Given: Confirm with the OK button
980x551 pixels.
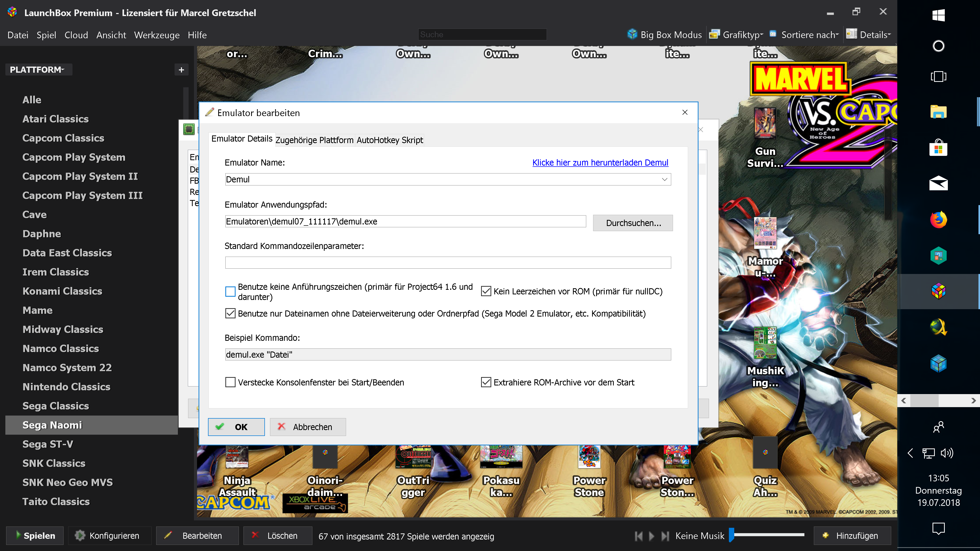Looking at the screenshot, I should tap(236, 427).
